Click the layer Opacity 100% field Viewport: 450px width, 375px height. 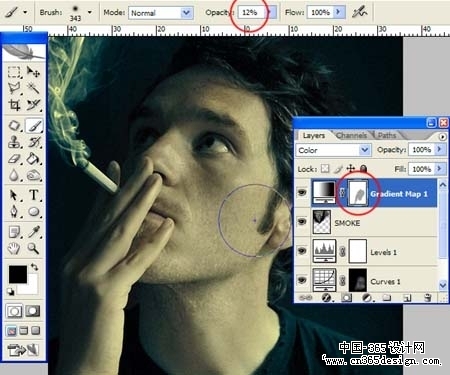tap(422, 149)
